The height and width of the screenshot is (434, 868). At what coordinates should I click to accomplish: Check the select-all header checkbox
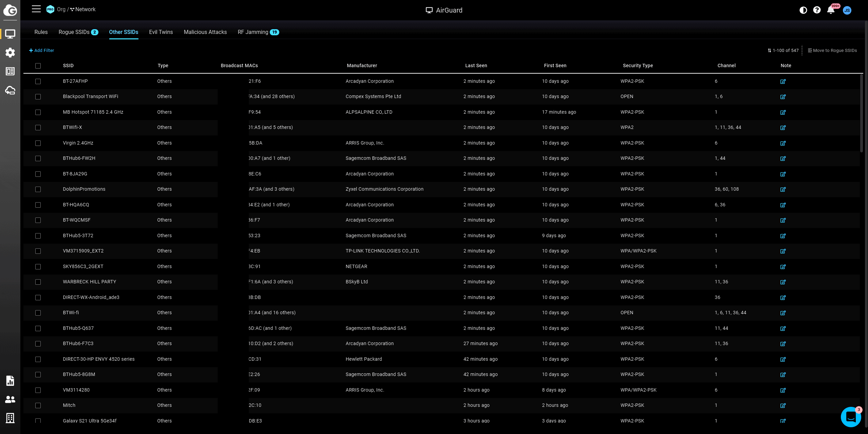point(38,66)
